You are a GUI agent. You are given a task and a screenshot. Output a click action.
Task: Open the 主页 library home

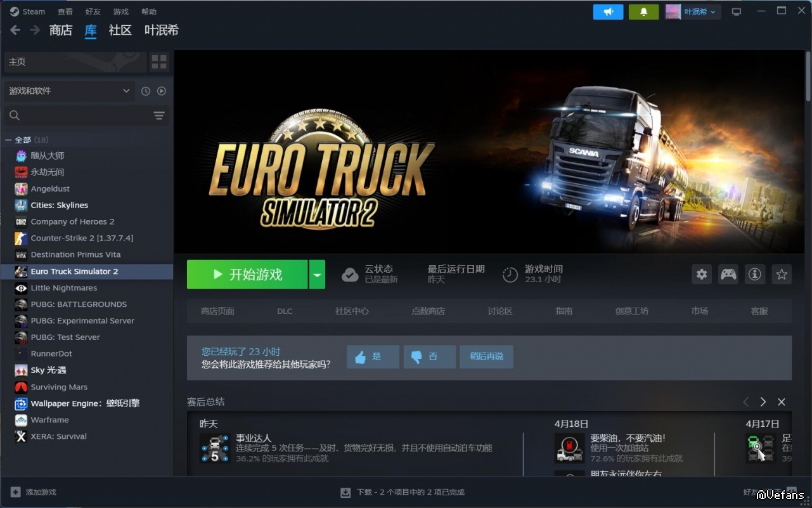pos(75,62)
